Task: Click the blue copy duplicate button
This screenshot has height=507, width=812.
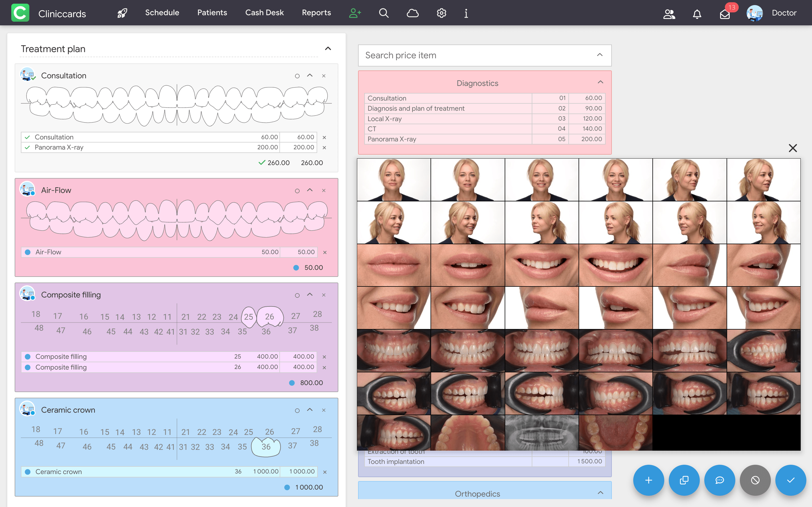Action: (684, 480)
